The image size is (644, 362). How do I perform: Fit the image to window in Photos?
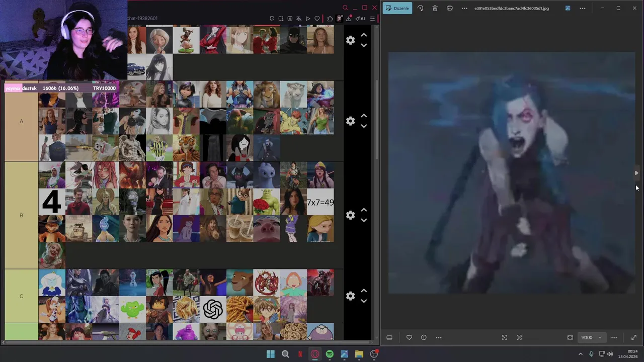coord(570,337)
